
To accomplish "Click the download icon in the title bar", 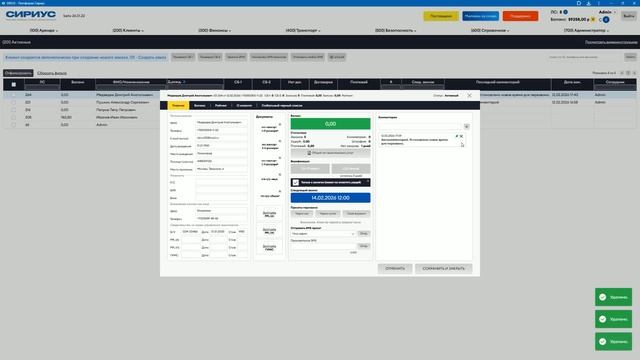I will click(x=589, y=3).
